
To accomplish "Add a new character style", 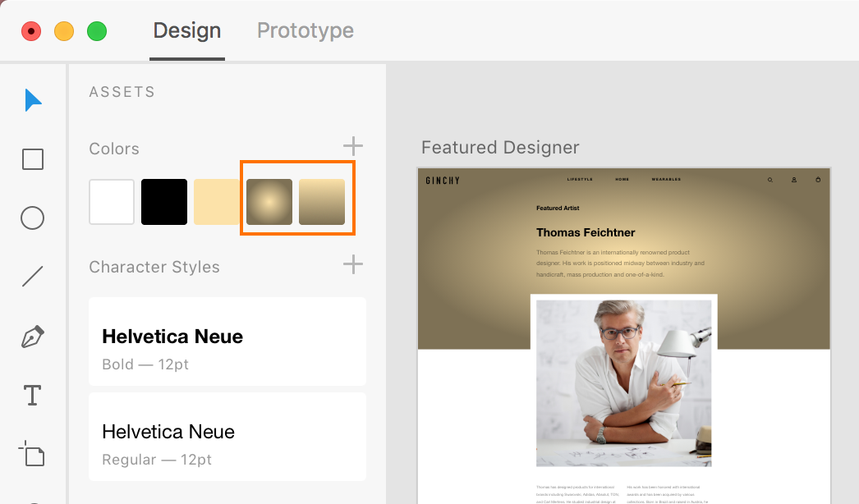I will [352, 264].
